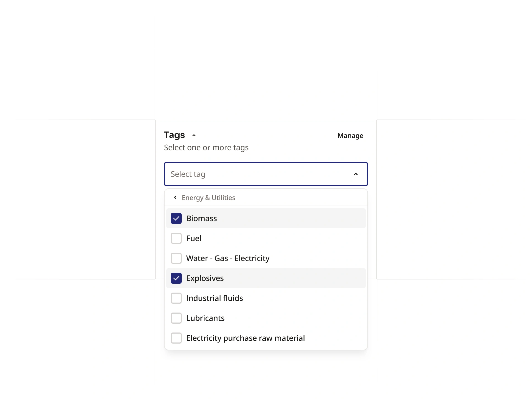This screenshot has width=532, height=399.
Task: Select the Lubricants checkbox
Action: (176, 318)
